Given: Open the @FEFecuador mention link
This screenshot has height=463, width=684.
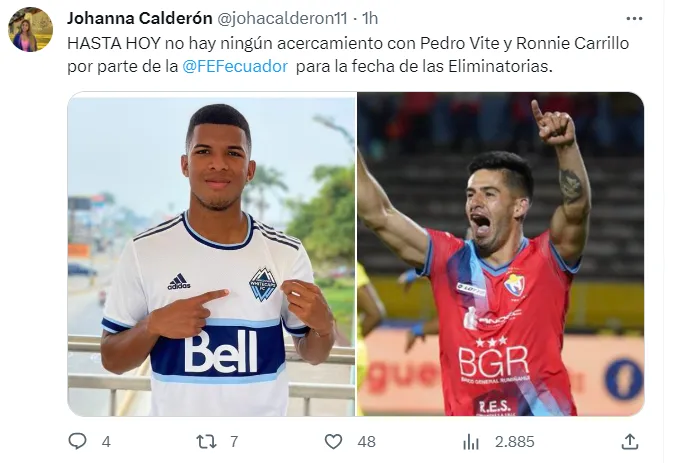Looking at the screenshot, I should point(235,66).
